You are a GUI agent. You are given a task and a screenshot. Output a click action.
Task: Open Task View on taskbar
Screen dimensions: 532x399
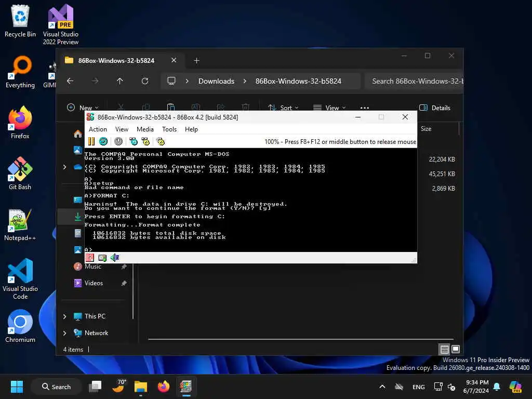95,387
